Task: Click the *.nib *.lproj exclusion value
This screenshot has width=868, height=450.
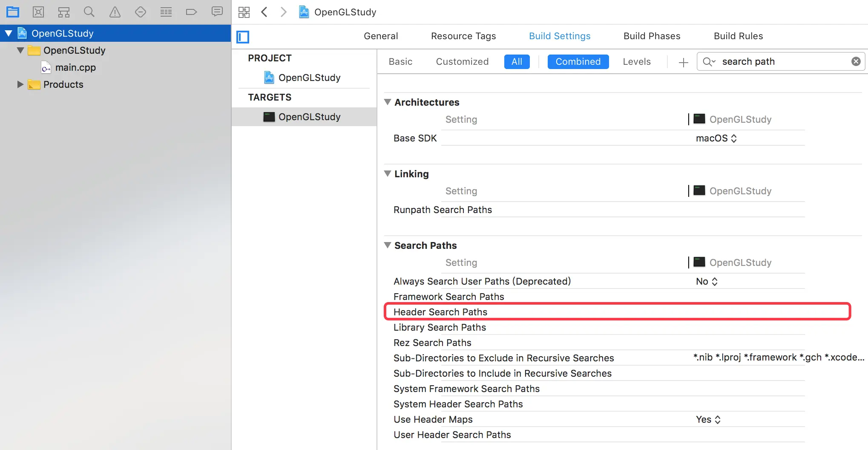Action: pyautogui.click(x=779, y=358)
